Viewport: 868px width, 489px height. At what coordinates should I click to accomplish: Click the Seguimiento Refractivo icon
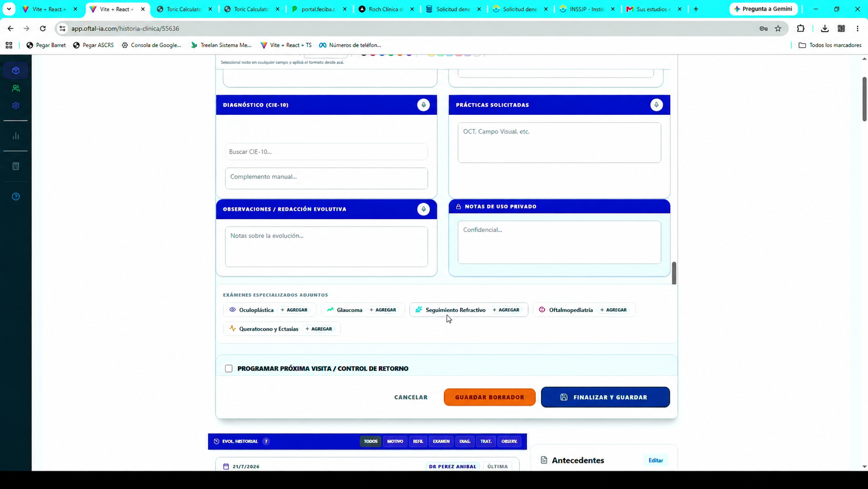419,310
